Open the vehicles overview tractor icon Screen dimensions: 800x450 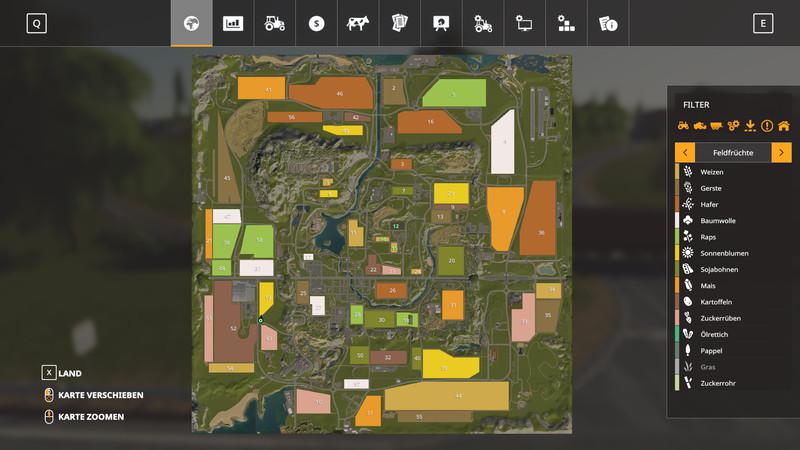click(274, 23)
